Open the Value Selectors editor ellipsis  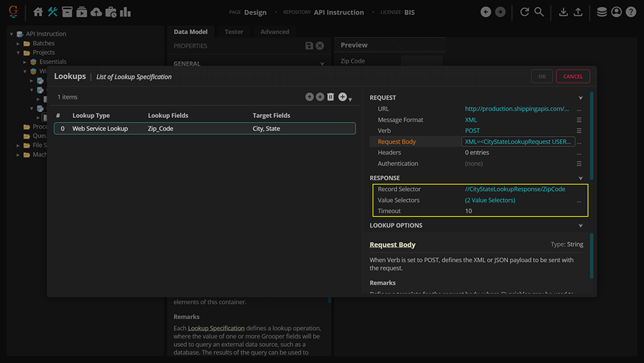click(579, 201)
